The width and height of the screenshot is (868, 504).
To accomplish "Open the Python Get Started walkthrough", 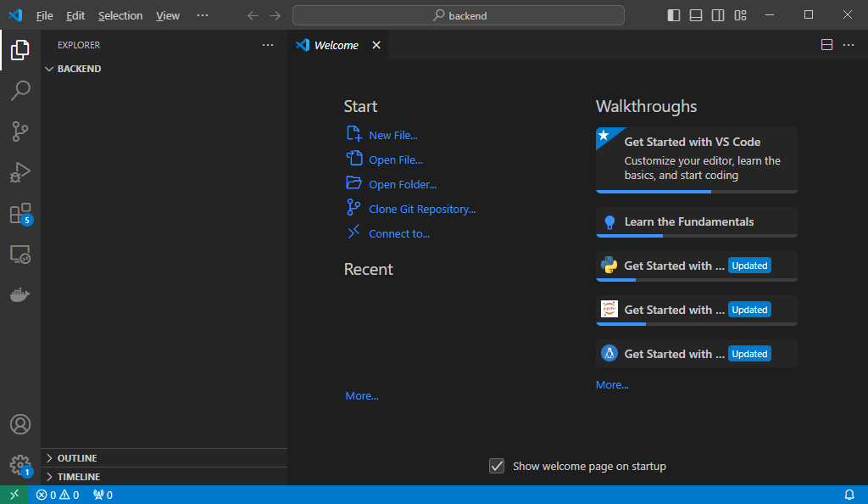I will [x=697, y=266].
